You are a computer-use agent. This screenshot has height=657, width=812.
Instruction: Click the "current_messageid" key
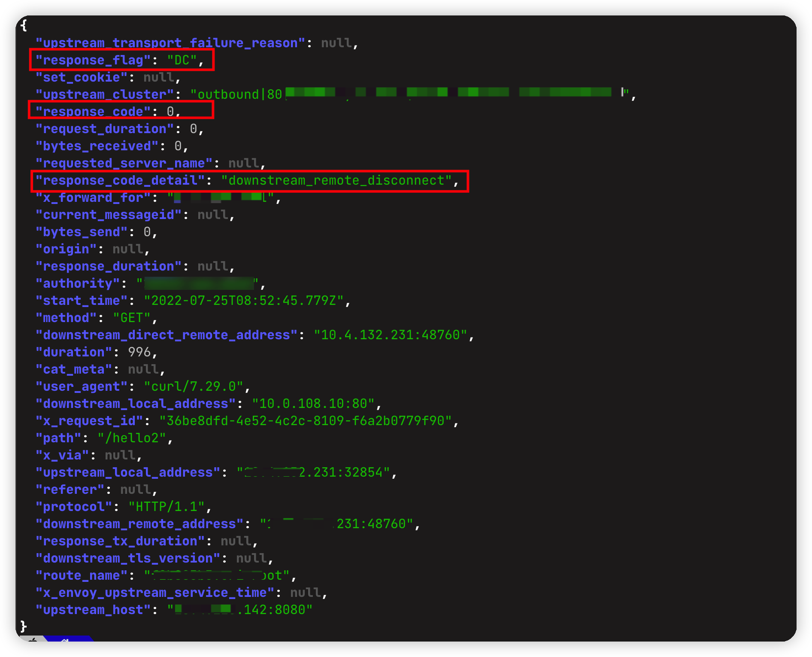coord(109,215)
